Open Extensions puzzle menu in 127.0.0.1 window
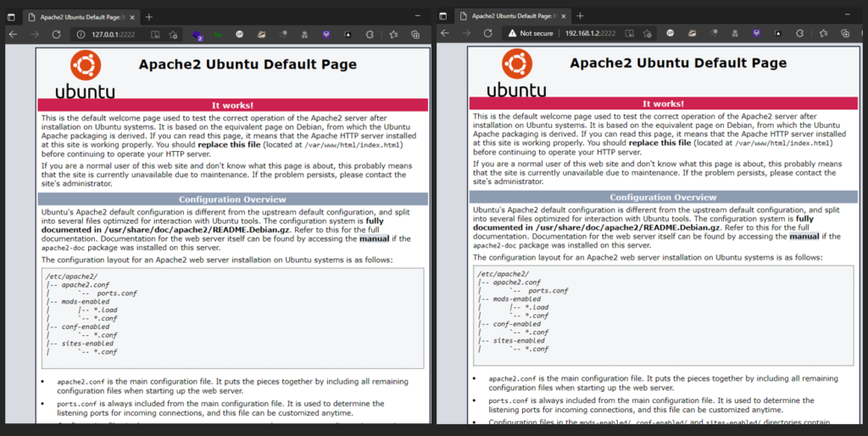Viewport: 868px width, 436px height. (370, 34)
